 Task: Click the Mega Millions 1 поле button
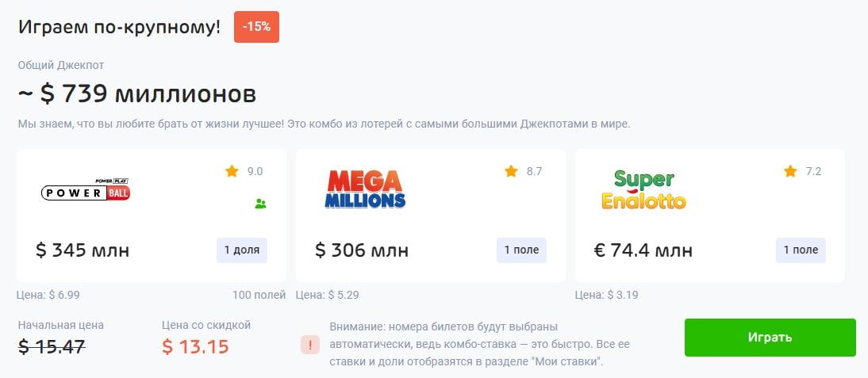521,250
